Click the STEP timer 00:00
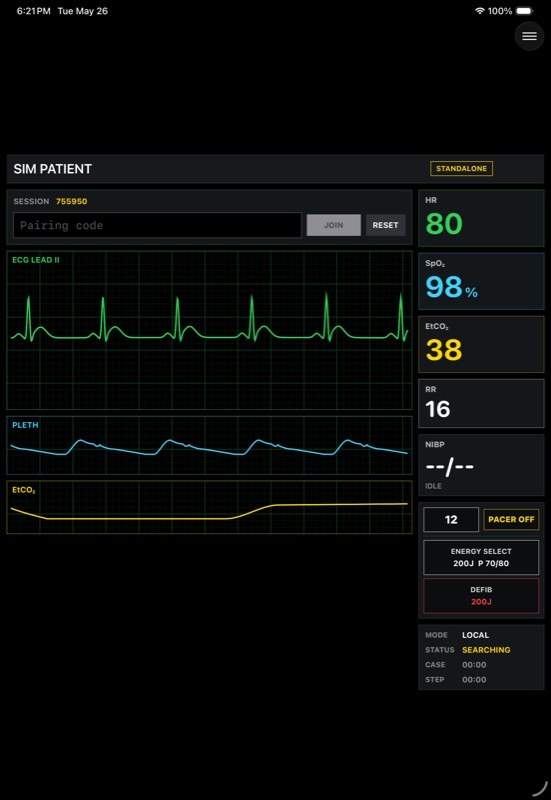 click(x=474, y=680)
